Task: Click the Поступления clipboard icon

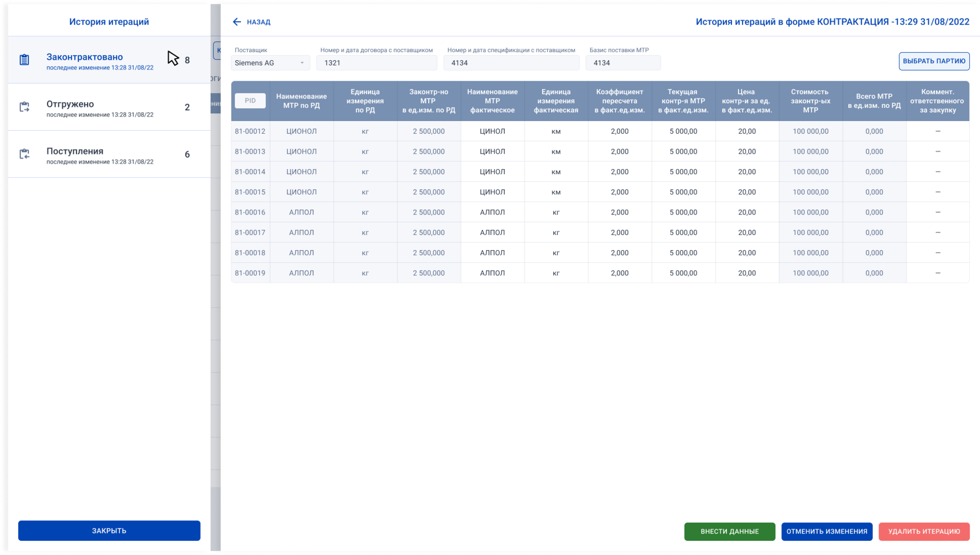Action: point(24,154)
